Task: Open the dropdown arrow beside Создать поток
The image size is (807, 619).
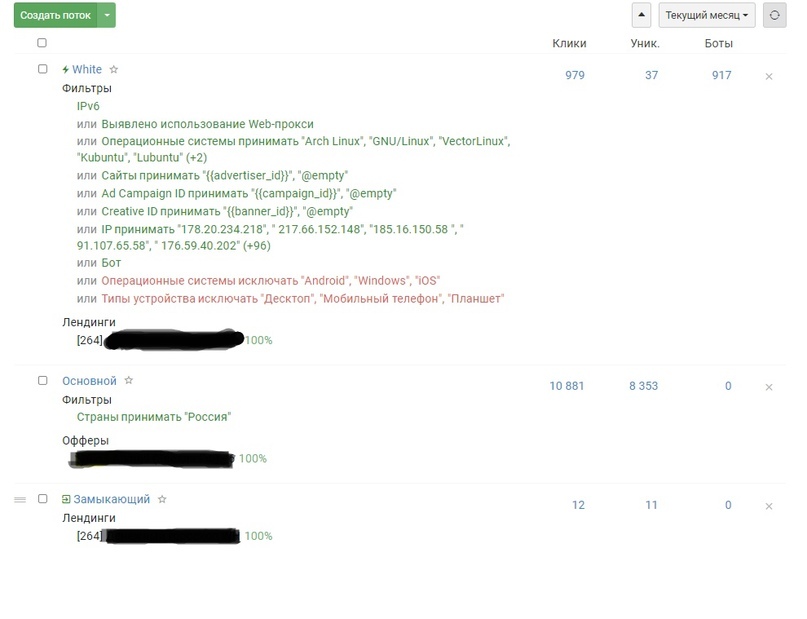Action: pyautogui.click(x=107, y=15)
